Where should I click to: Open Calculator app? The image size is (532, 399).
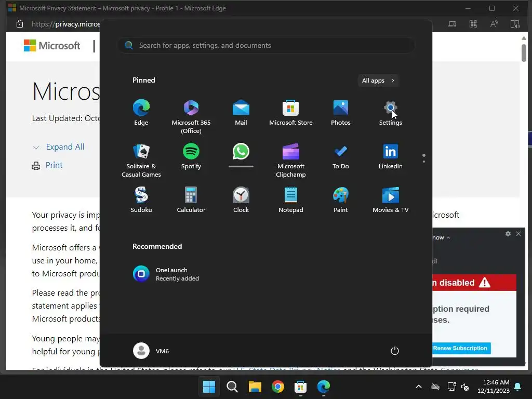(191, 200)
